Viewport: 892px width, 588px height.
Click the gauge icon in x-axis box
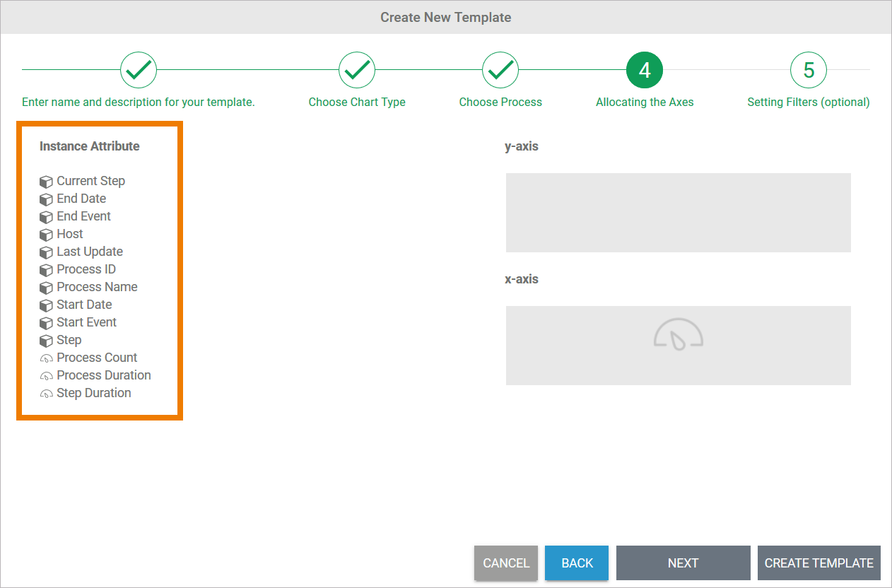(678, 335)
